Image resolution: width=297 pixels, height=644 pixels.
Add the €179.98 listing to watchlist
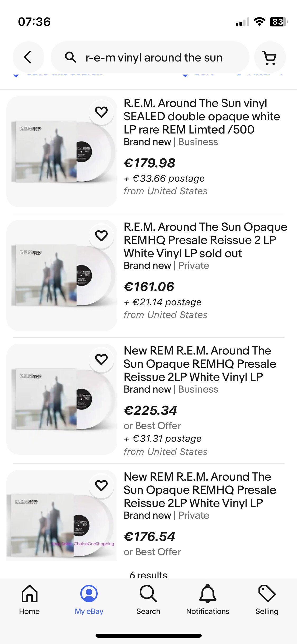[101, 112]
